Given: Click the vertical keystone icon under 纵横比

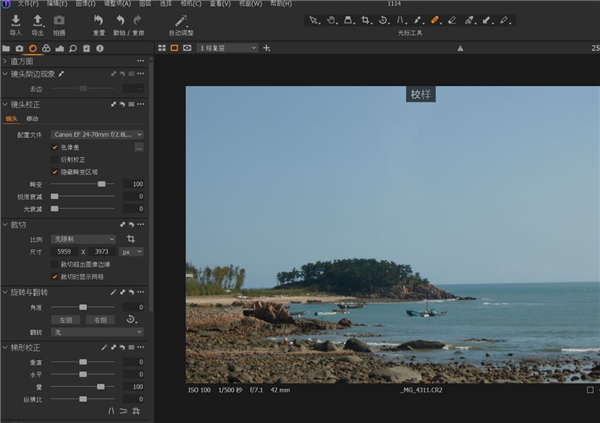Looking at the screenshot, I should click(111, 411).
